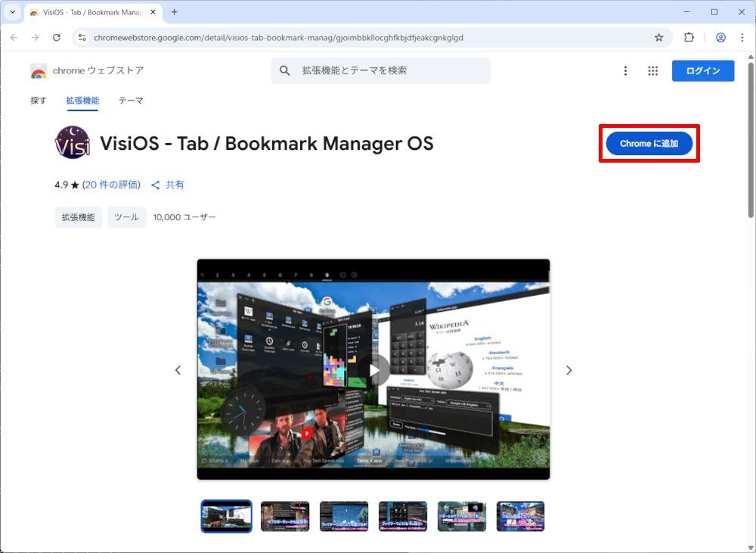Click the browser back arrow
This screenshot has height=553, width=756.
click(x=14, y=38)
